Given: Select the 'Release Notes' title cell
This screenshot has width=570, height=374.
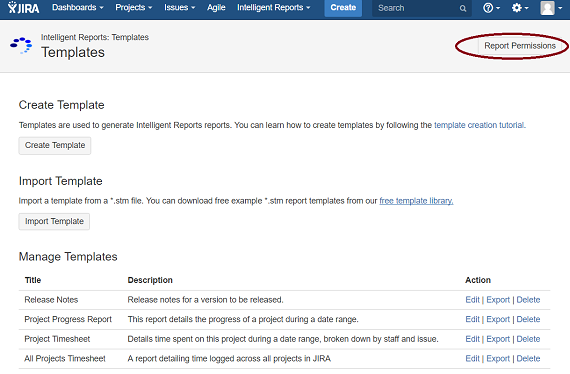Looking at the screenshot, I should (x=51, y=300).
